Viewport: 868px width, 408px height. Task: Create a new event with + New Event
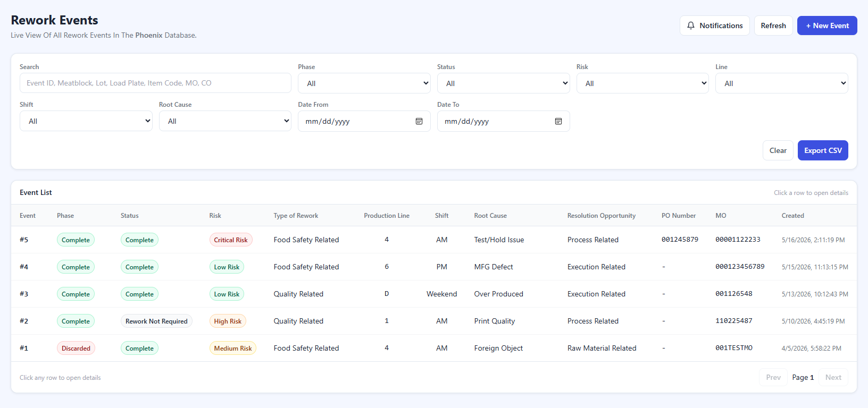[827, 25]
